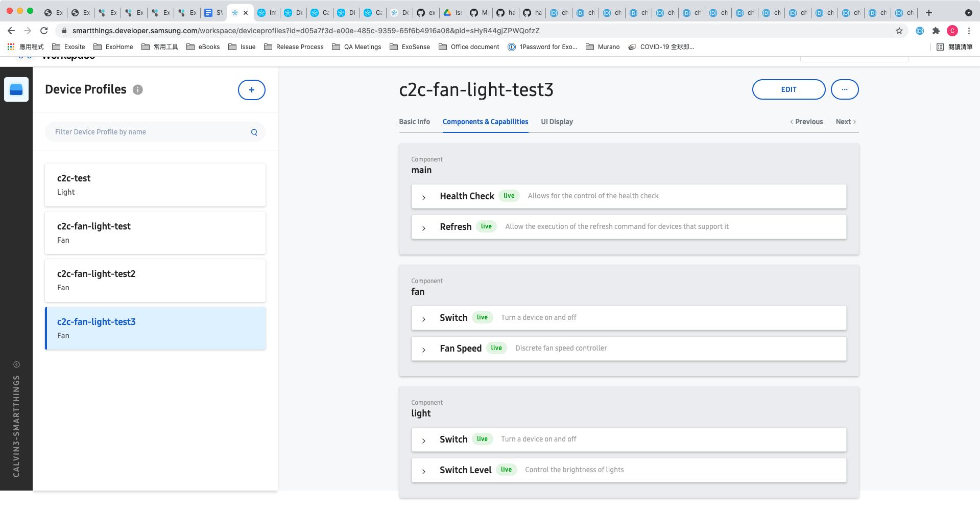Select the c2c-fan-light-test2 profile
Viewport: 980px width, 511px height.
point(155,281)
